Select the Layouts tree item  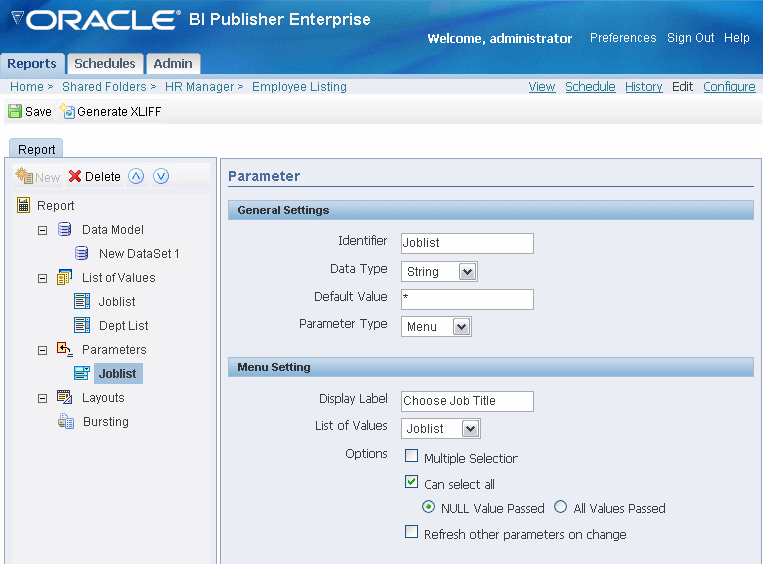103,398
